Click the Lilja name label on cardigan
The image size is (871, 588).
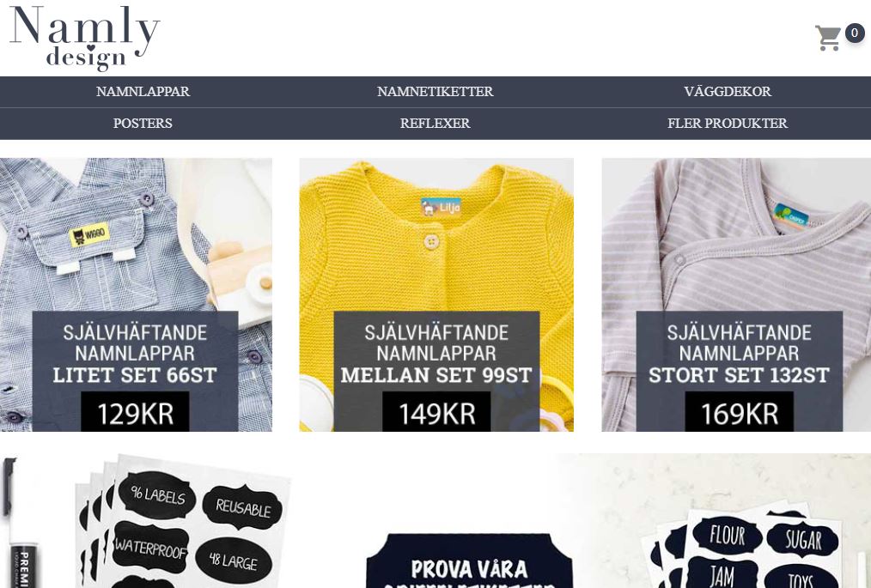[x=442, y=207]
